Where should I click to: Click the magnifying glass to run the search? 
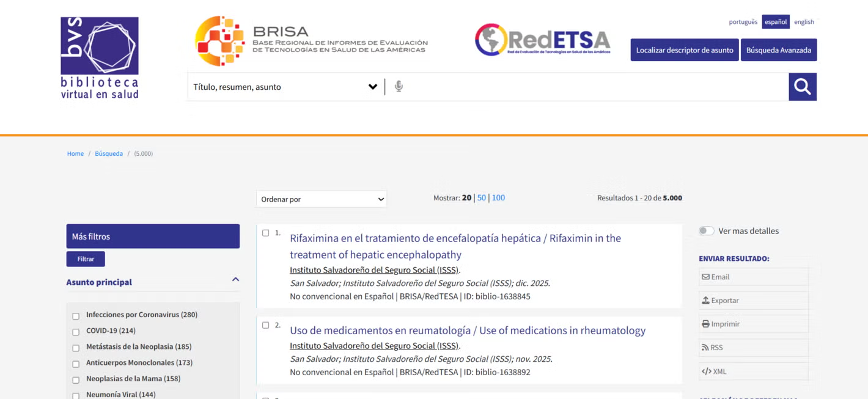click(x=802, y=86)
